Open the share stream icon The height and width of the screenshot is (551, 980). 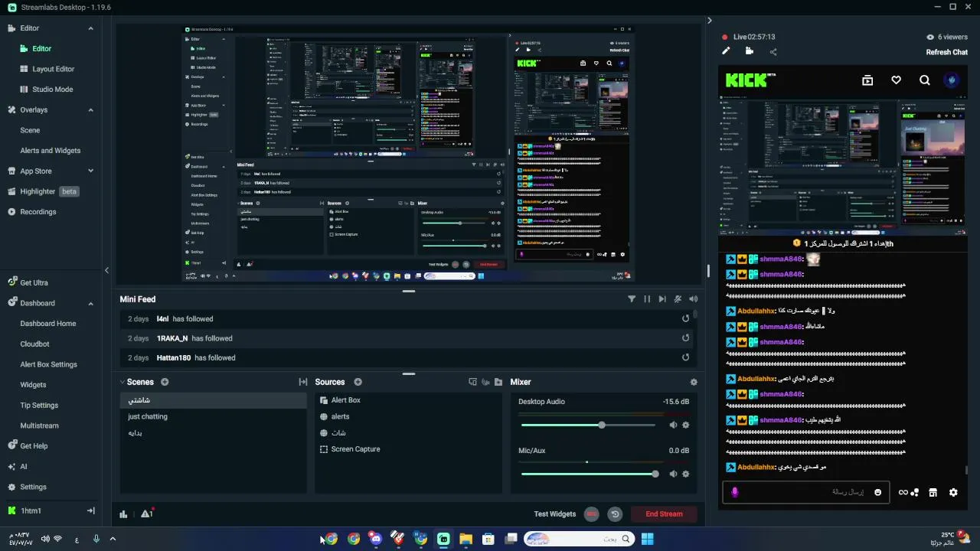click(x=773, y=52)
